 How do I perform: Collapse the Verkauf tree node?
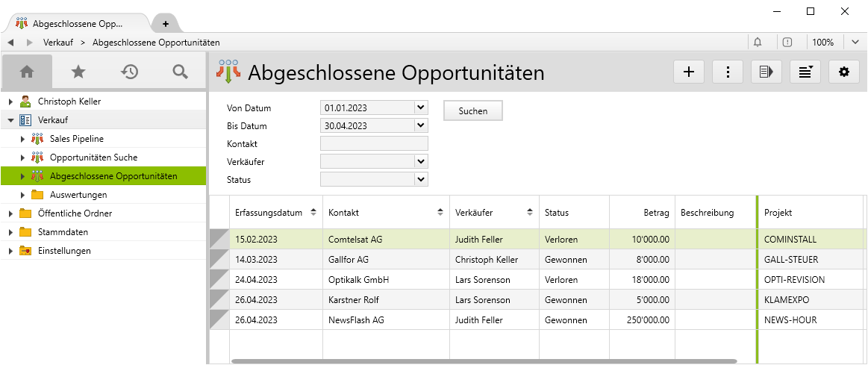pos(10,120)
